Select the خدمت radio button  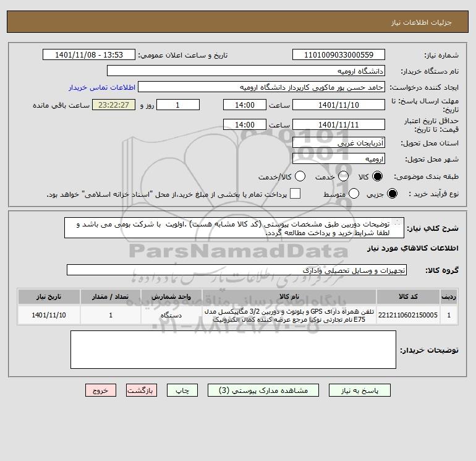(343, 176)
